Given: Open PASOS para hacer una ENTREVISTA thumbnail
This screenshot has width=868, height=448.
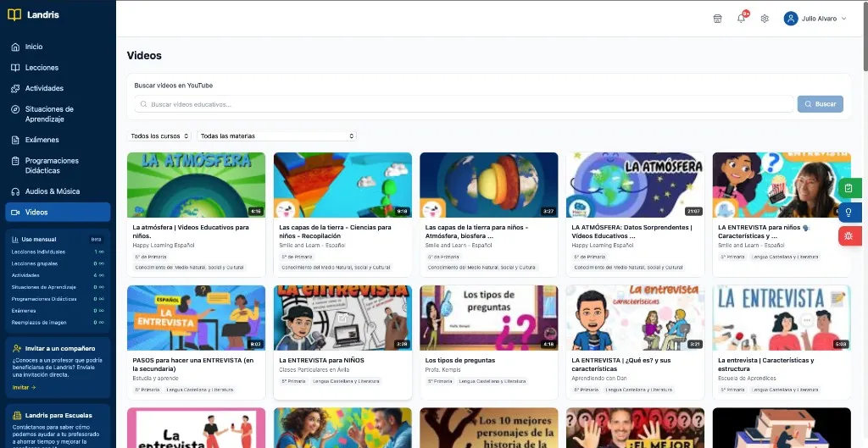Looking at the screenshot, I should coord(196,318).
